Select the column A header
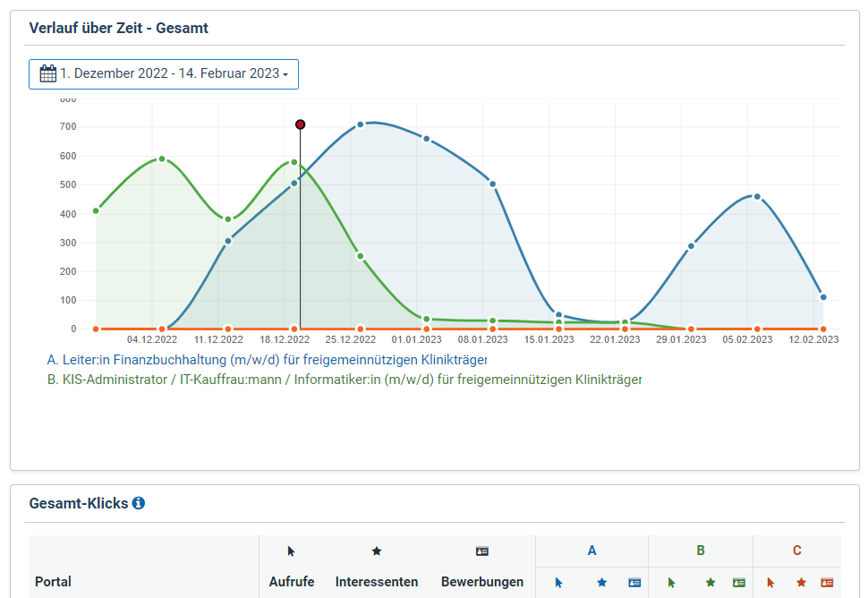868x598 pixels. 591,551
